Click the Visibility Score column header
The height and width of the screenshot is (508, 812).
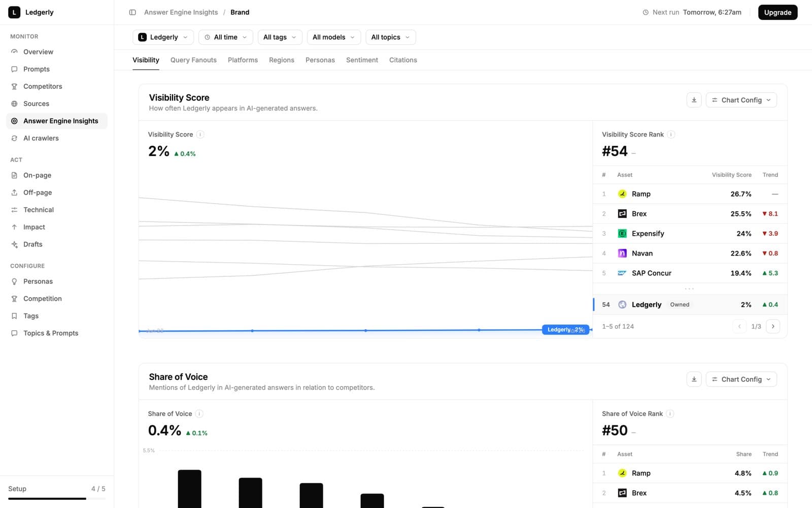click(731, 175)
